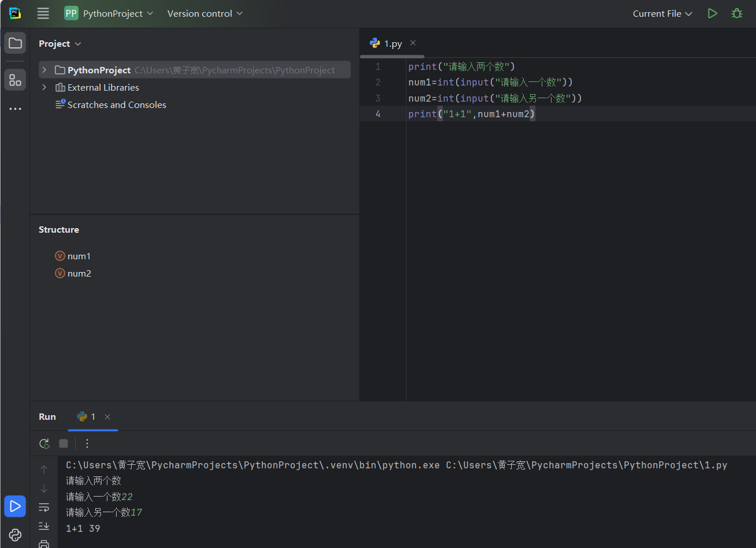The image size is (756, 548).
Task: Close the Run tab named 1
Action: click(107, 416)
